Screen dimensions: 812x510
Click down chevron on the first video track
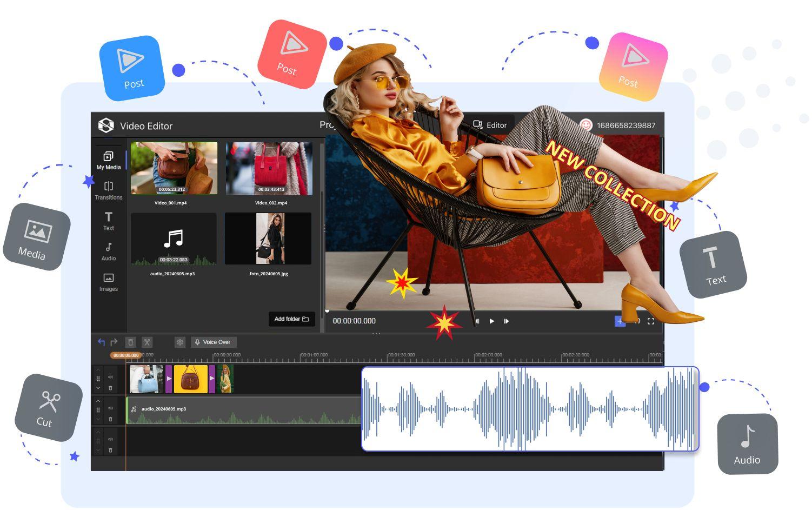pyautogui.click(x=98, y=388)
